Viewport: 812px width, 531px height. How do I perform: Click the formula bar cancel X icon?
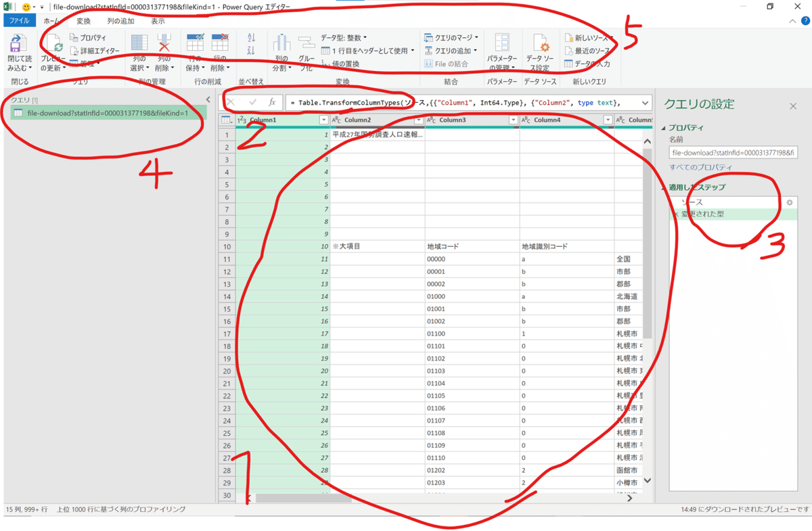(231, 102)
